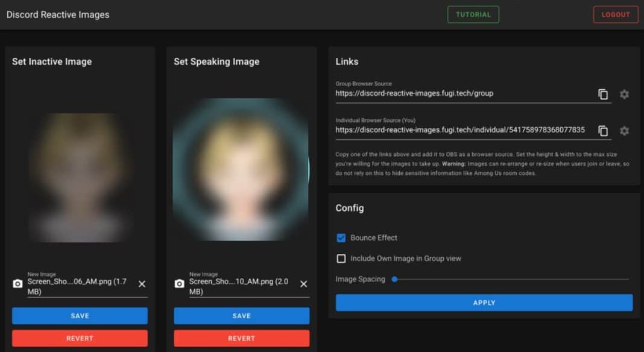Image resolution: width=644 pixels, height=352 pixels.
Task: Logout of Discord Reactive Images
Action: [616, 14]
